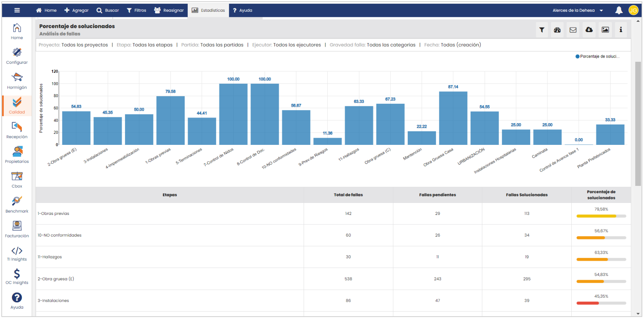Download report with cloud icon
The width and height of the screenshot is (644, 318).
click(589, 30)
